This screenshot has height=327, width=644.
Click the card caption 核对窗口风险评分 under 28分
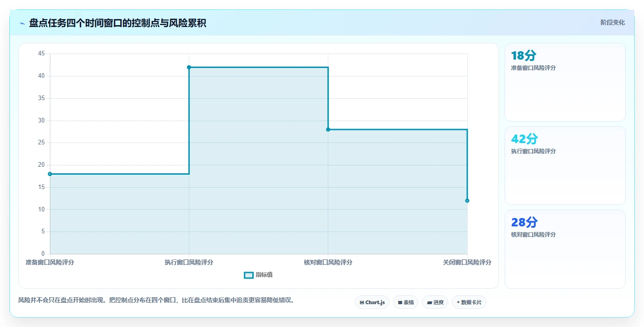coord(533,235)
